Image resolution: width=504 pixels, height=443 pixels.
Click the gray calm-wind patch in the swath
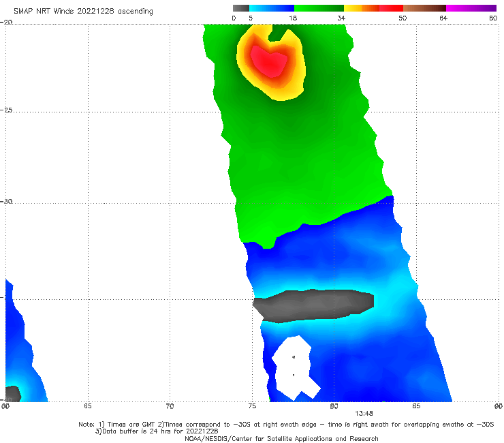pos(313,305)
